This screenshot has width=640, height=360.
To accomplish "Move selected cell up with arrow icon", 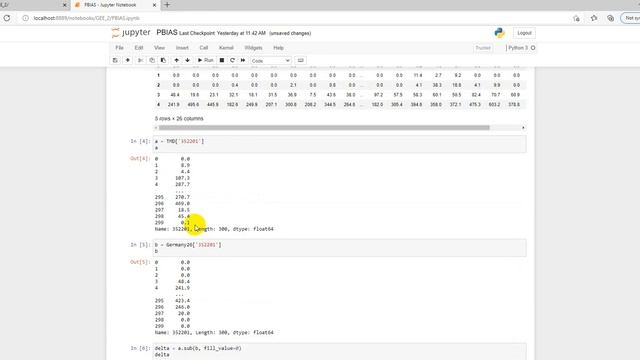I will tap(176, 60).
